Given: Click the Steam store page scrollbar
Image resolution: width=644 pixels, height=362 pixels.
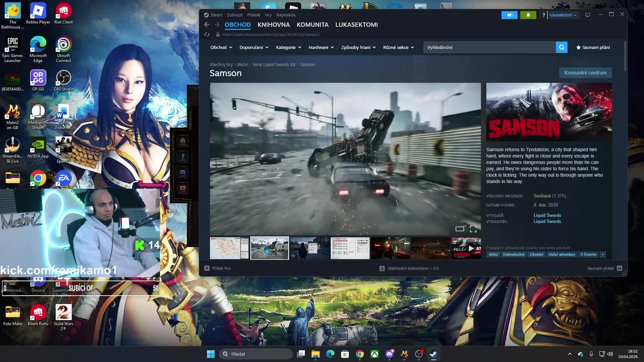Looking at the screenshot, I should click(x=625, y=55).
